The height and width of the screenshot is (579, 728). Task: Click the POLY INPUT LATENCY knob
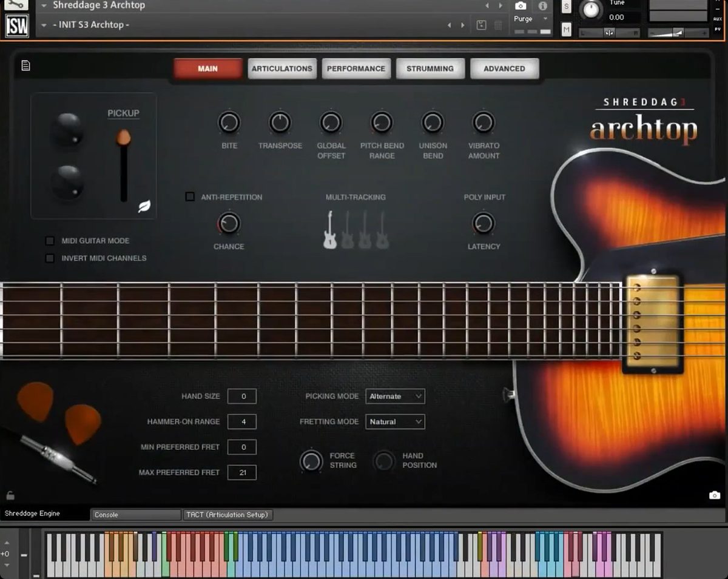pyautogui.click(x=484, y=223)
